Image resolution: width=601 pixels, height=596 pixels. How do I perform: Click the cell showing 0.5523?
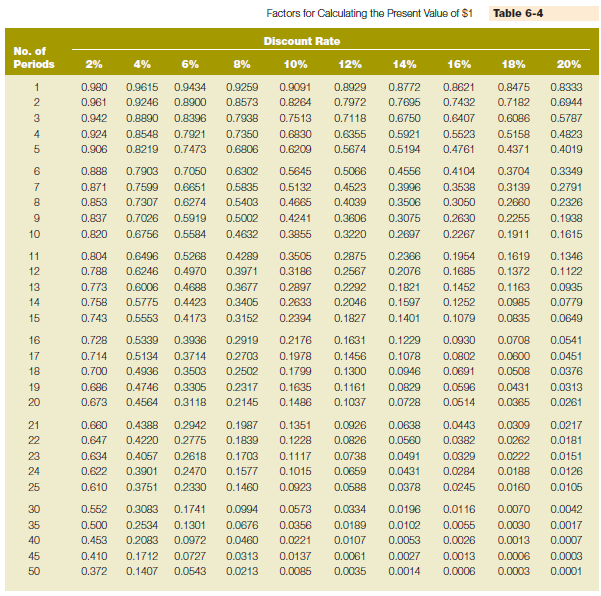459,135
